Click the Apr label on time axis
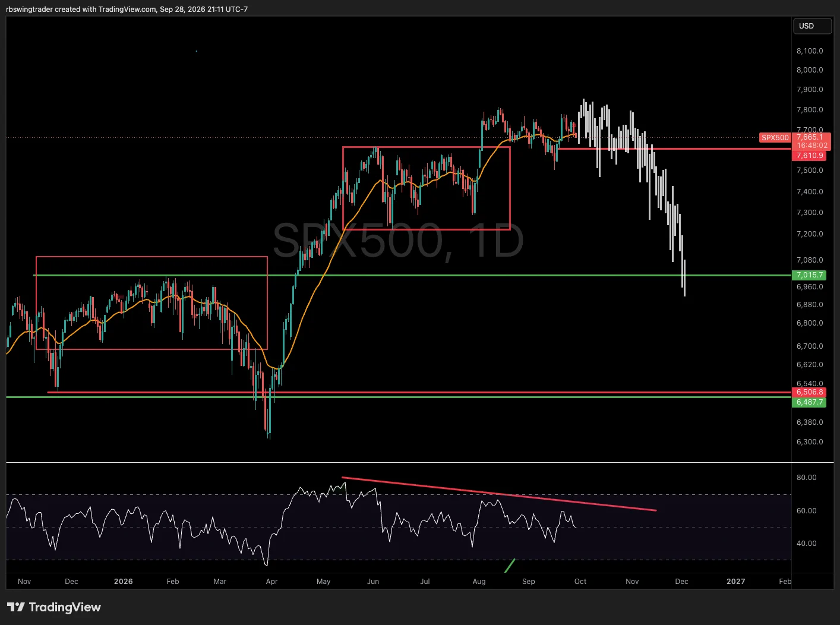 point(271,582)
